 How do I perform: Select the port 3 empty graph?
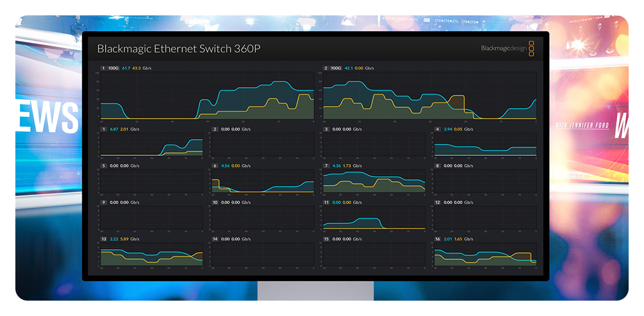(374, 144)
